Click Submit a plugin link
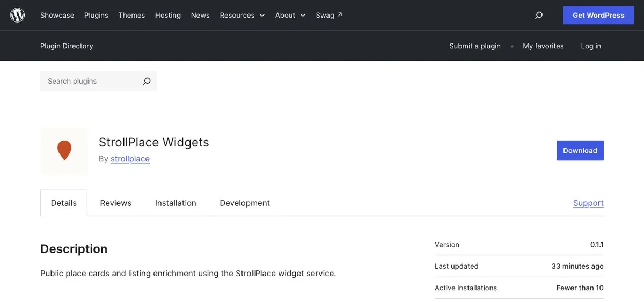 click(475, 46)
